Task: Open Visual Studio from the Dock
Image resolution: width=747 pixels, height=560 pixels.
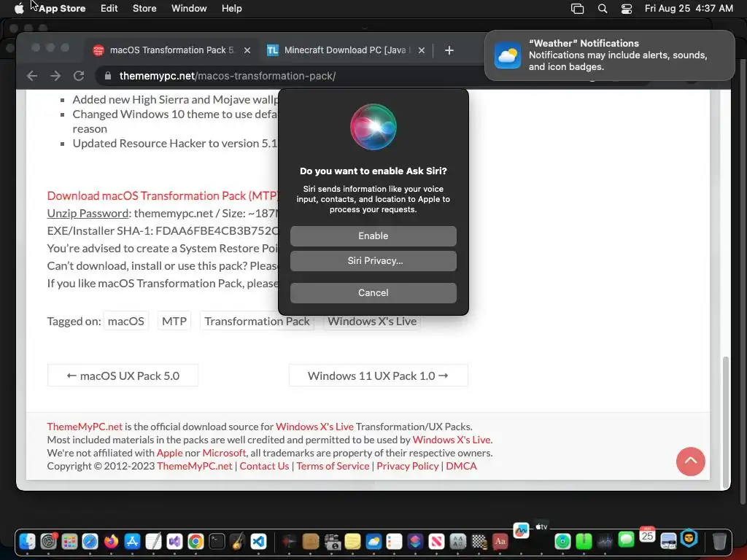Action: (174, 542)
